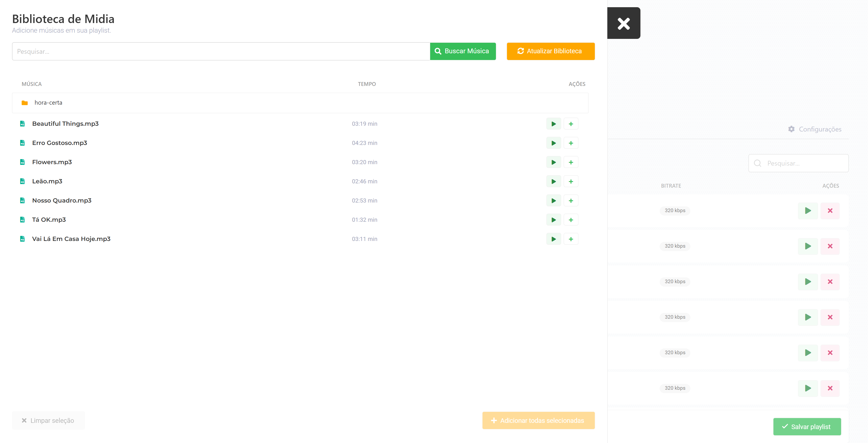Play preview of Beautiful Things.mp3
This screenshot has height=443, width=868.
pos(553,124)
